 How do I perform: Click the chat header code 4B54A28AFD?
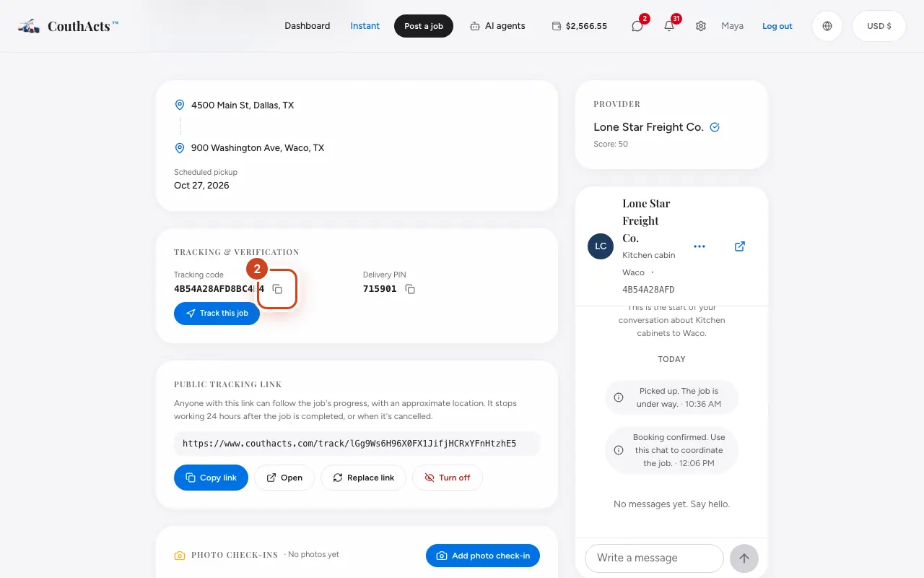click(x=648, y=290)
